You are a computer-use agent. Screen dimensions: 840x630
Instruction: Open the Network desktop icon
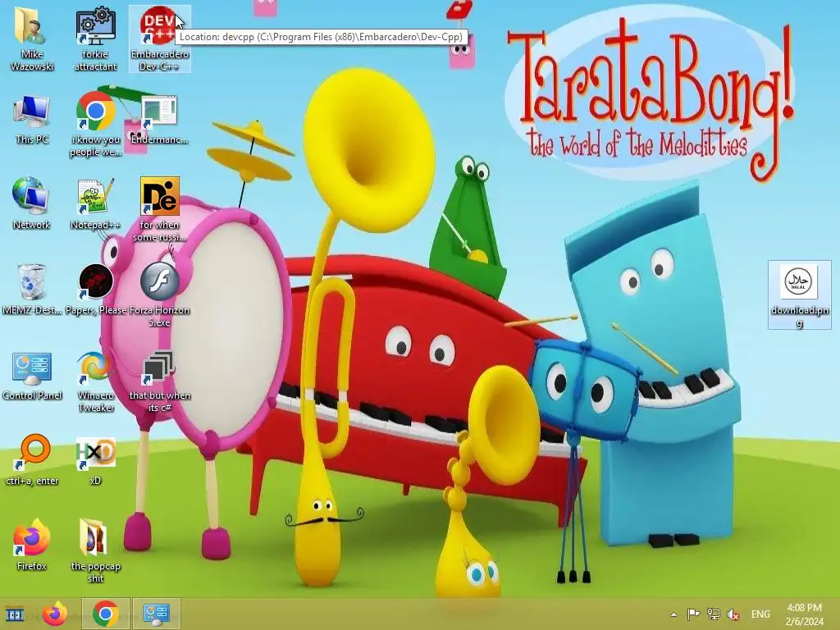click(x=32, y=204)
